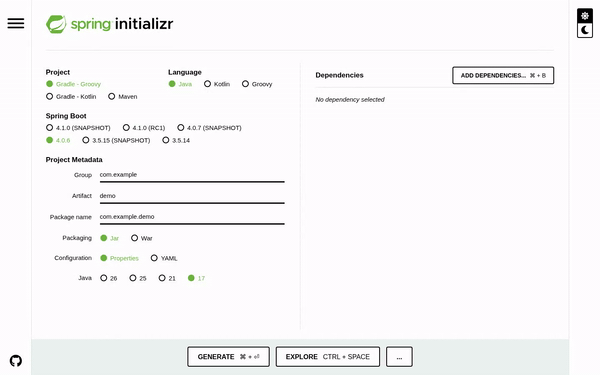
Task: Open the more options ellipsis button
Action: (x=399, y=357)
